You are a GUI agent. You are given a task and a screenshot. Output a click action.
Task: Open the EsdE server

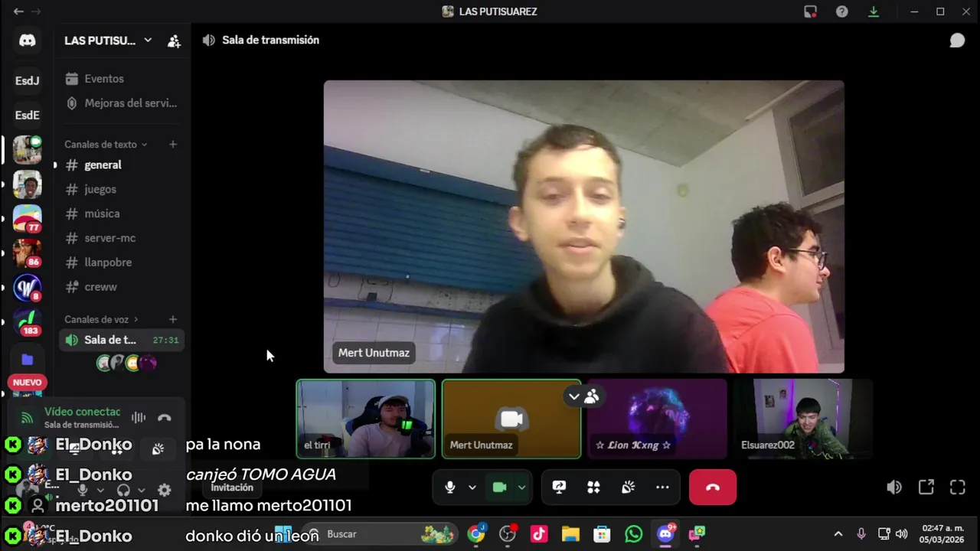[28, 115]
